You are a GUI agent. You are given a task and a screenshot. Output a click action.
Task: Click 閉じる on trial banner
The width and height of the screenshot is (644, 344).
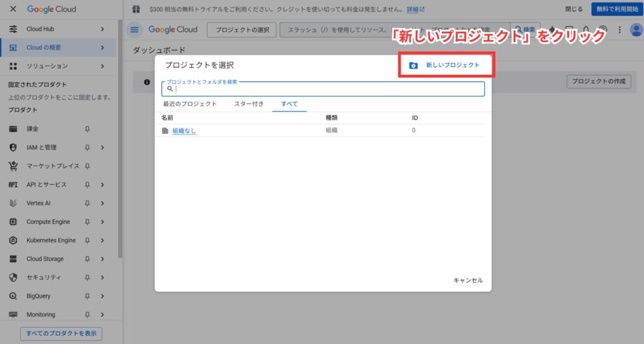pyautogui.click(x=574, y=9)
